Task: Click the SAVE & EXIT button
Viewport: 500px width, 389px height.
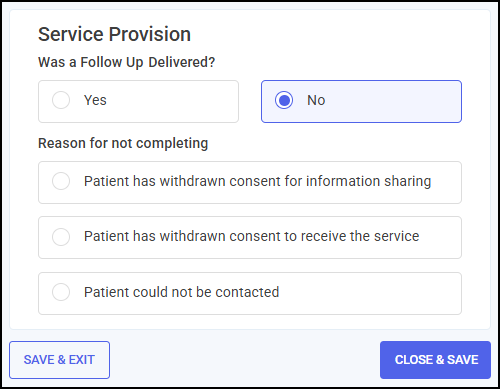Action: click(x=59, y=360)
